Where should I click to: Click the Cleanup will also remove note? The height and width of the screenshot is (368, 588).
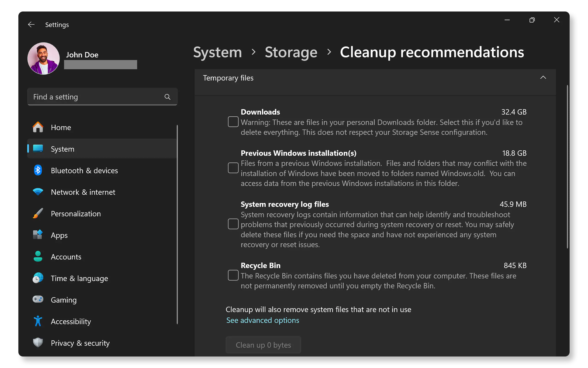[x=318, y=309]
